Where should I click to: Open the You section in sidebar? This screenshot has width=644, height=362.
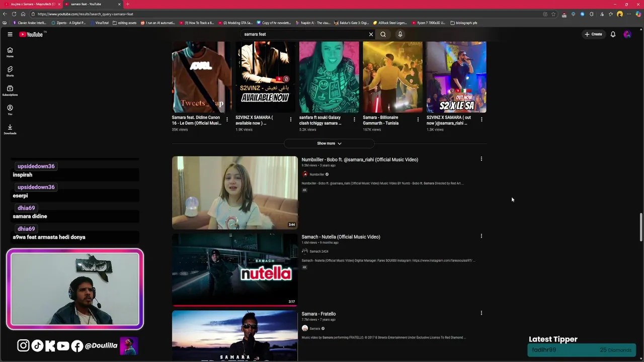pyautogui.click(x=10, y=110)
